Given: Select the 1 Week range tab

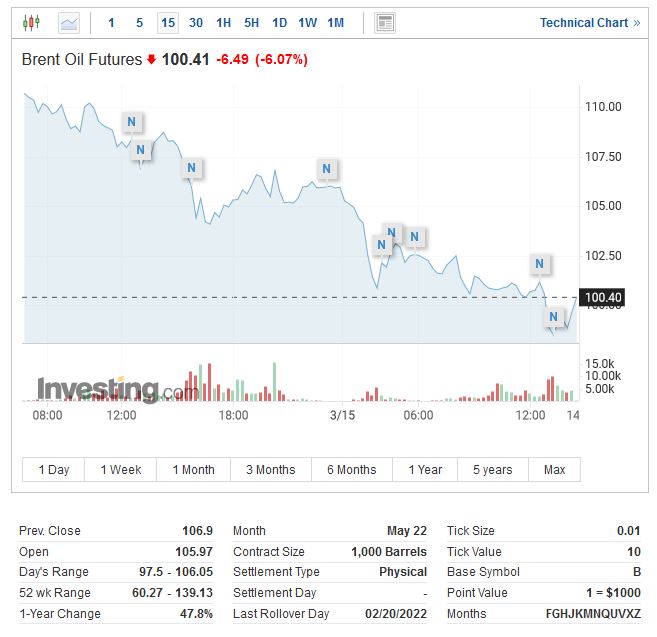Looking at the screenshot, I should [120, 470].
